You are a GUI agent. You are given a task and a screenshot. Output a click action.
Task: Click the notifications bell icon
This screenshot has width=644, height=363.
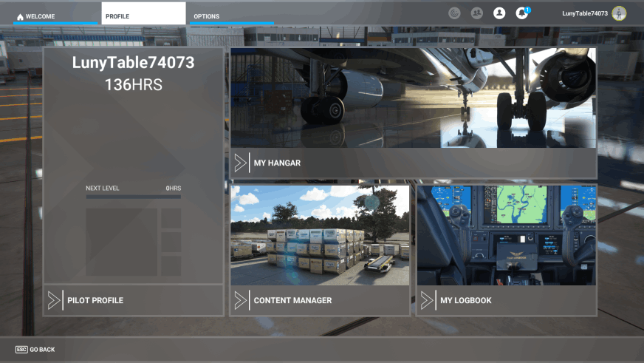(521, 13)
